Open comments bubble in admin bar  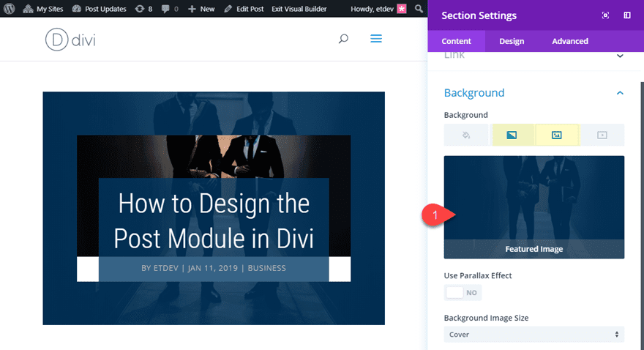click(170, 9)
